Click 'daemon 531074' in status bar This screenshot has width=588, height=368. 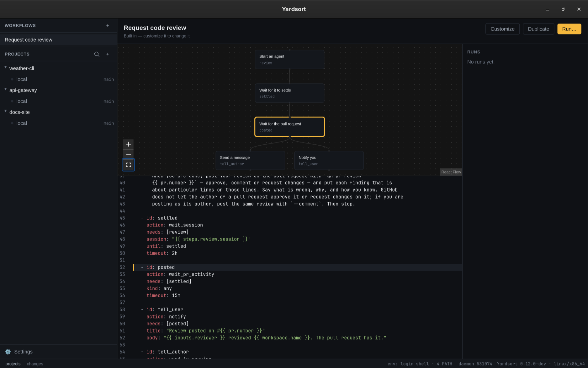pos(475,364)
